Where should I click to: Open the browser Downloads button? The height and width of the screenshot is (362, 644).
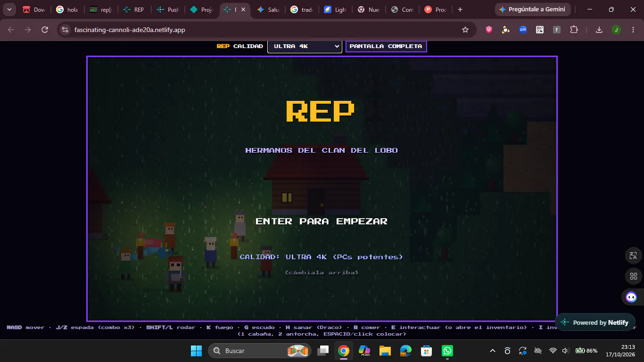click(599, 30)
